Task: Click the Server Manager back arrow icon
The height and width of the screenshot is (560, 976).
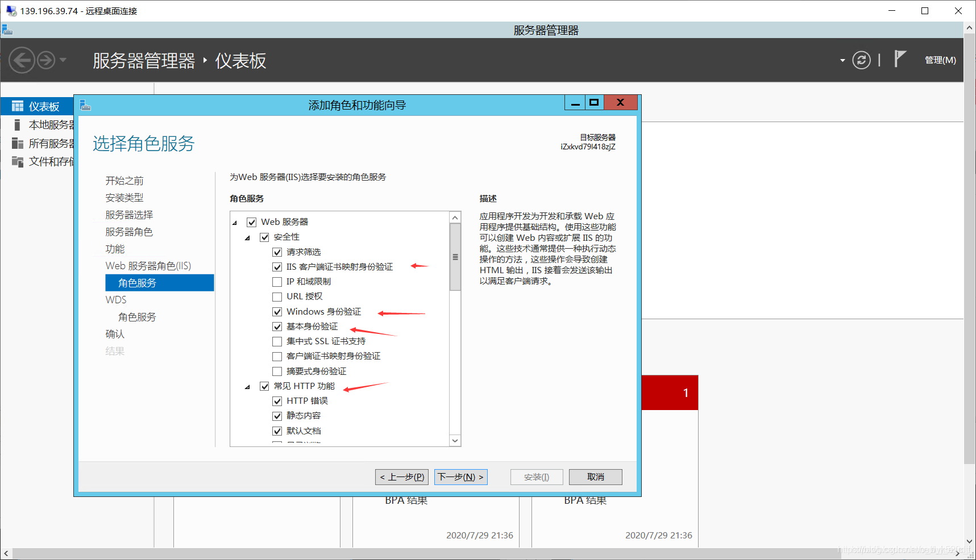Action: [22, 60]
